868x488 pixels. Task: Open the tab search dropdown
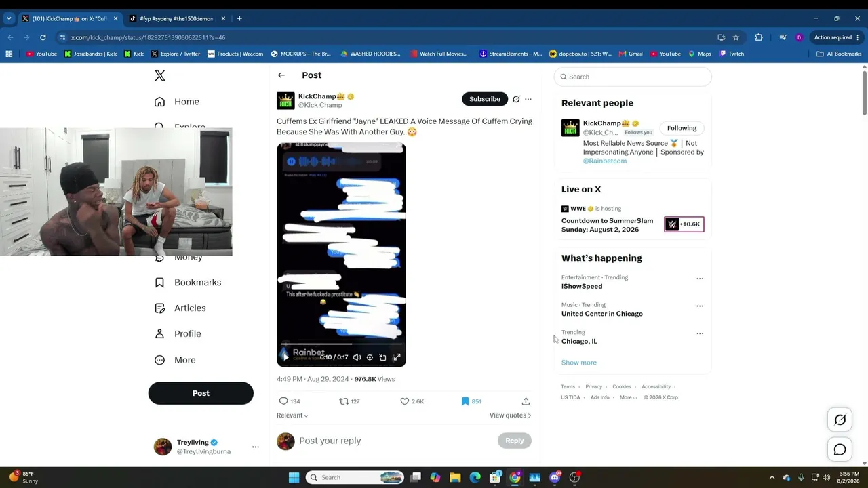[9, 18]
